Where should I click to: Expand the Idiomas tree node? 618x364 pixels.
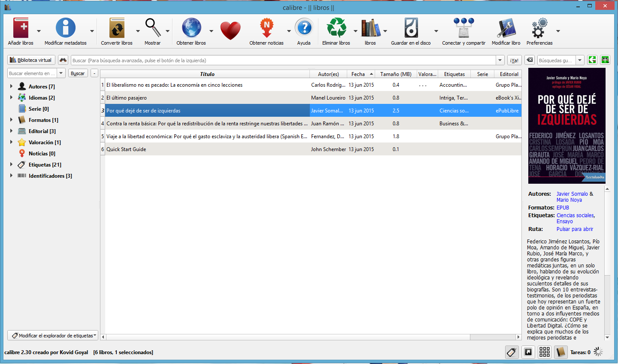pos(11,97)
